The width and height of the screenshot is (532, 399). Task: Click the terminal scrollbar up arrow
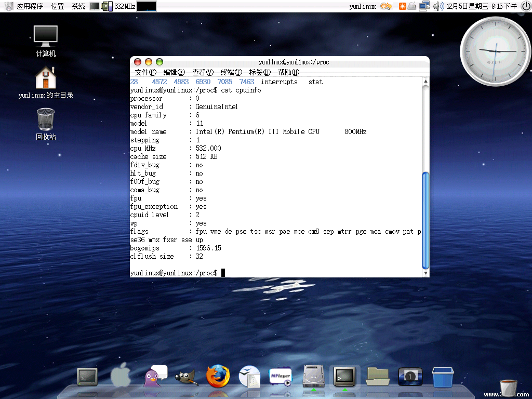(425, 82)
